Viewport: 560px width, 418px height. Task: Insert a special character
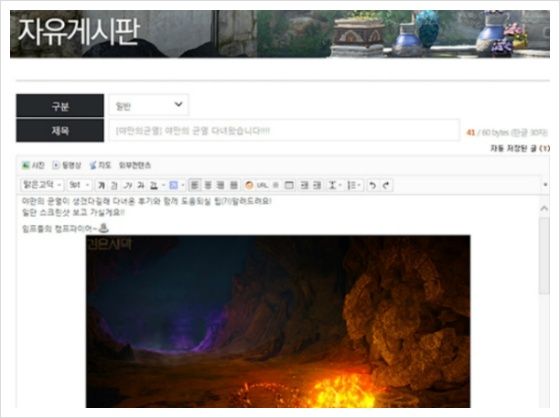(275, 185)
